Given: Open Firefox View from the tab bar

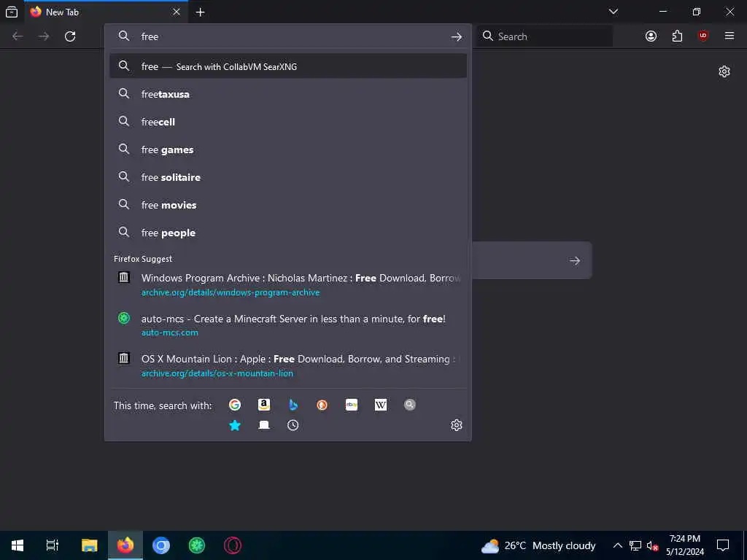Looking at the screenshot, I should 12,12.
